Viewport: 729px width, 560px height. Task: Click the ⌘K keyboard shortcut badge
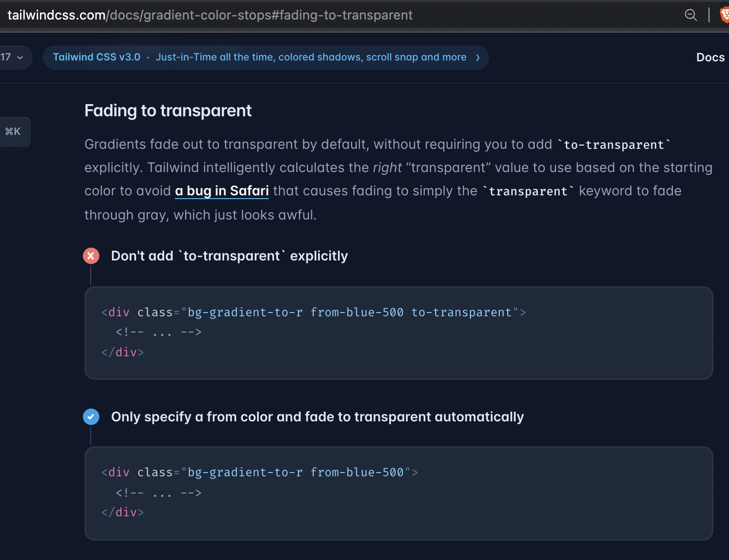coord(13,132)
